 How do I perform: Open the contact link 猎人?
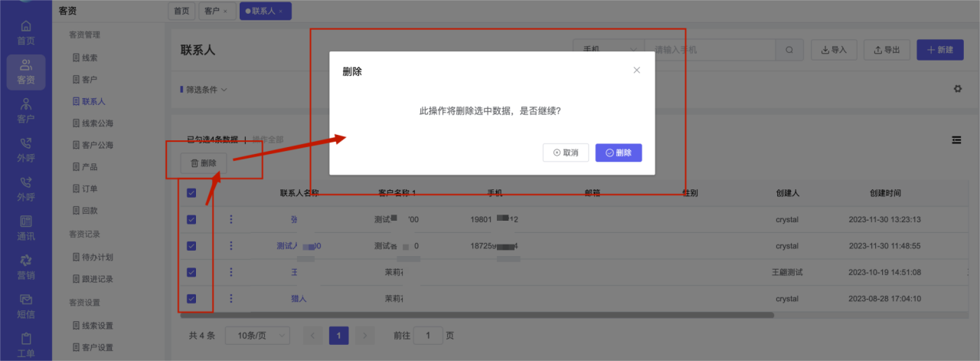point(299,299)
